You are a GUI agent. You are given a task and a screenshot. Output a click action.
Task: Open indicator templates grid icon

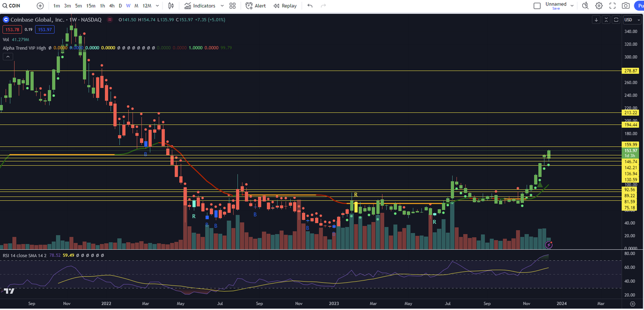click(232, 5)
